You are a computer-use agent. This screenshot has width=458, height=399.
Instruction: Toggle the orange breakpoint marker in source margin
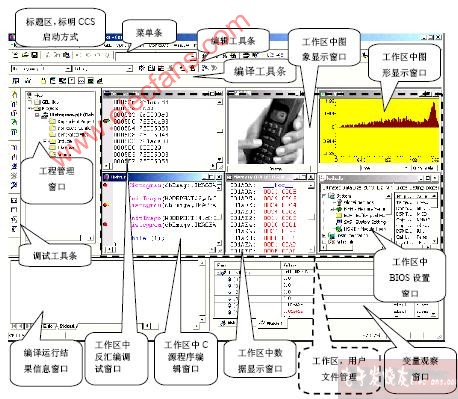click(105, 205)
